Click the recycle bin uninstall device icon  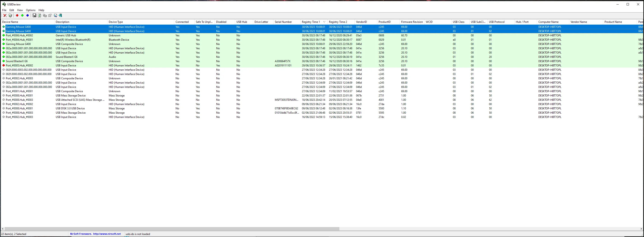point(10,16)
